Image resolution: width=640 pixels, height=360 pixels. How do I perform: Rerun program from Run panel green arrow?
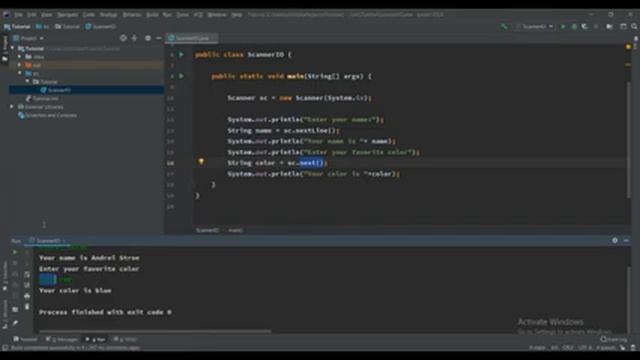pos(15,252)
